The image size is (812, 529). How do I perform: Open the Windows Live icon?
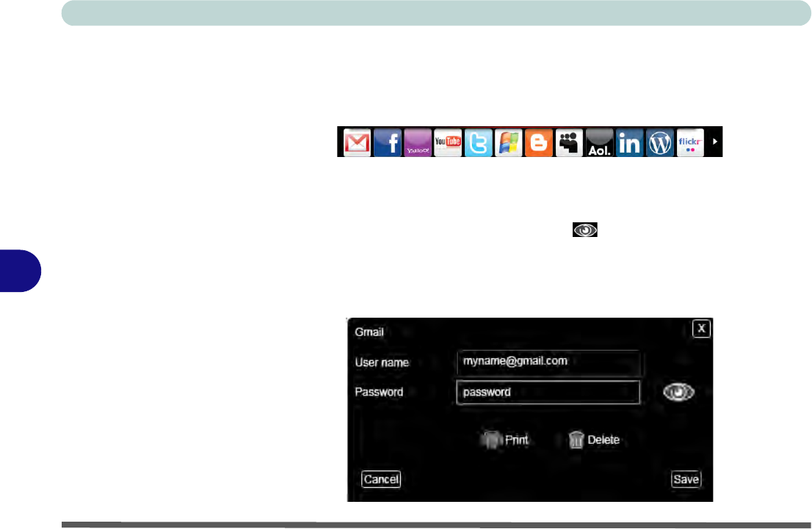(508, 142)
